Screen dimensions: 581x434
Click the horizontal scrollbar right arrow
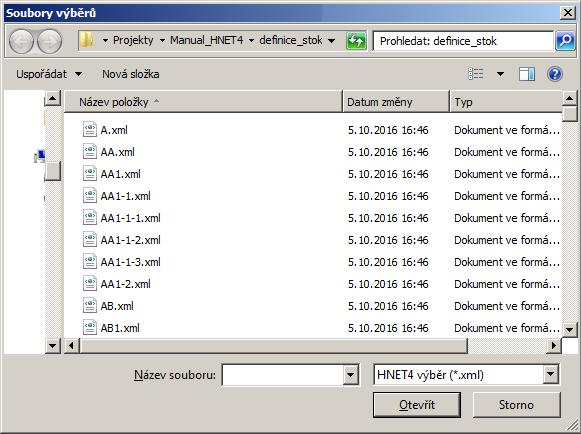pyautogui.click(x=554, y=346)
